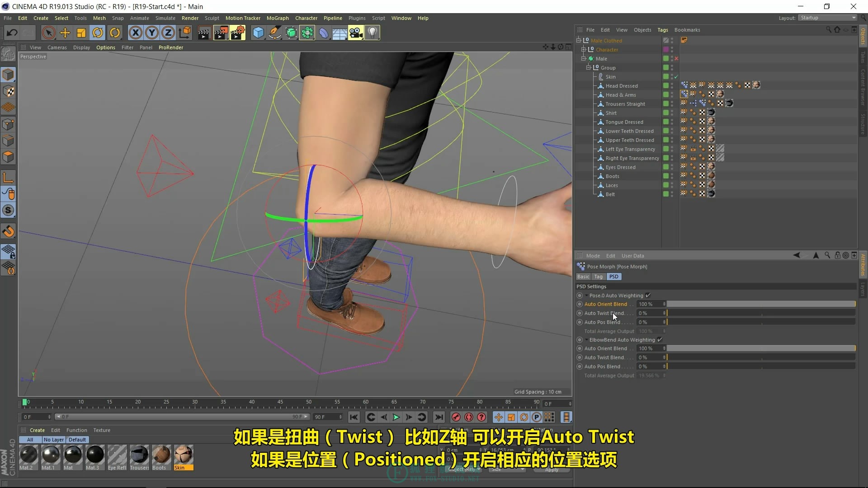Collapse the Male object node
Image resolution: width=868 pixels, height=488 pixels.
coord(584,58)
